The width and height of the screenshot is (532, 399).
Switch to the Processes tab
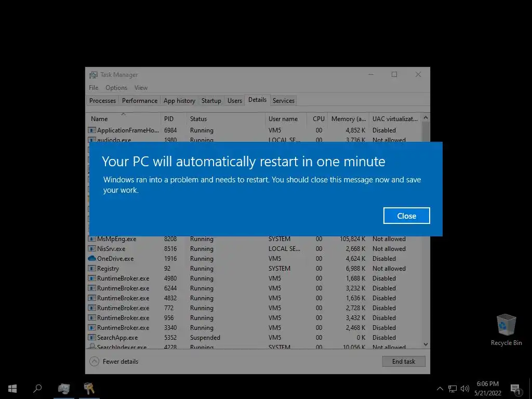click(x=102, y=100)
